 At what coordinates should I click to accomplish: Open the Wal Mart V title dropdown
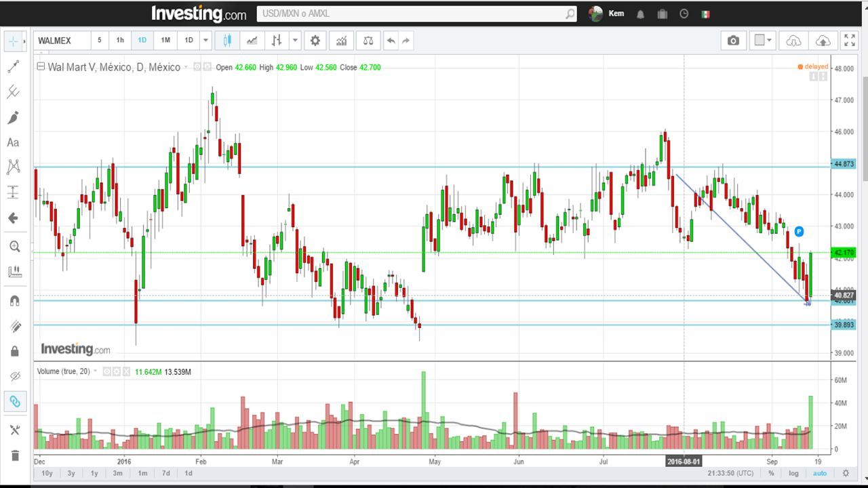[x=186, y=67]
